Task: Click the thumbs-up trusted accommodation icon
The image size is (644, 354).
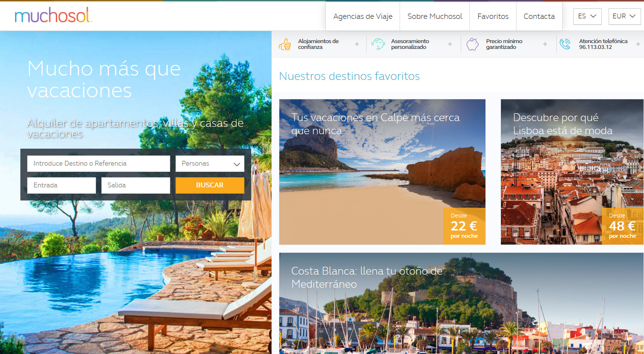Action: click(x=285, y=44)
